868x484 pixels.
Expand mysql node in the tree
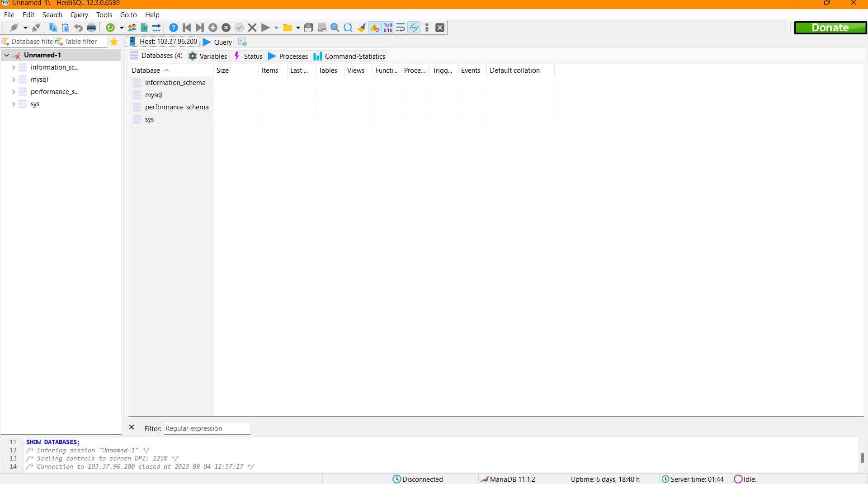pos(14,80)
